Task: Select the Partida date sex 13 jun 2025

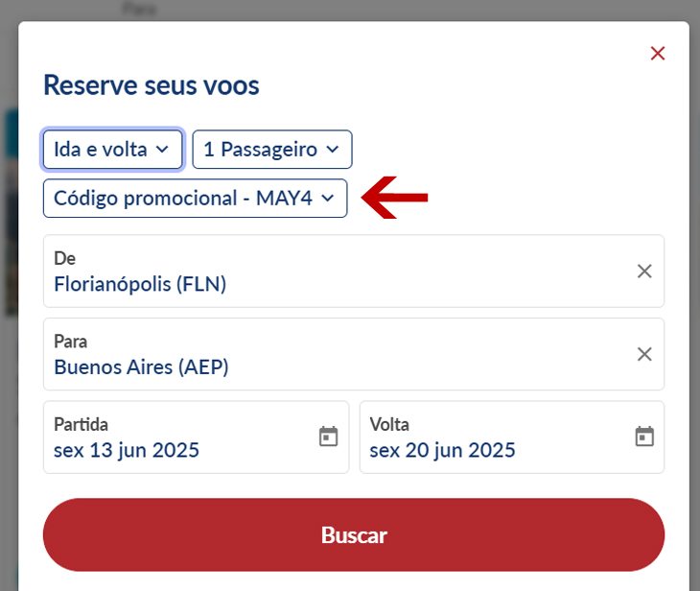Action: pyautogui.click(x=196, y=437)
